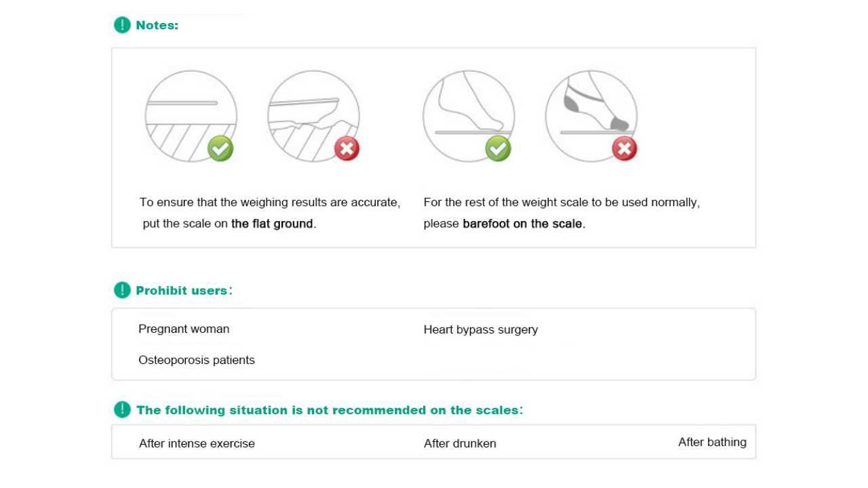Click the 'not recommended on the scales' heading
The height and width of the screenshot is (488, 868).
pos(329,410)
